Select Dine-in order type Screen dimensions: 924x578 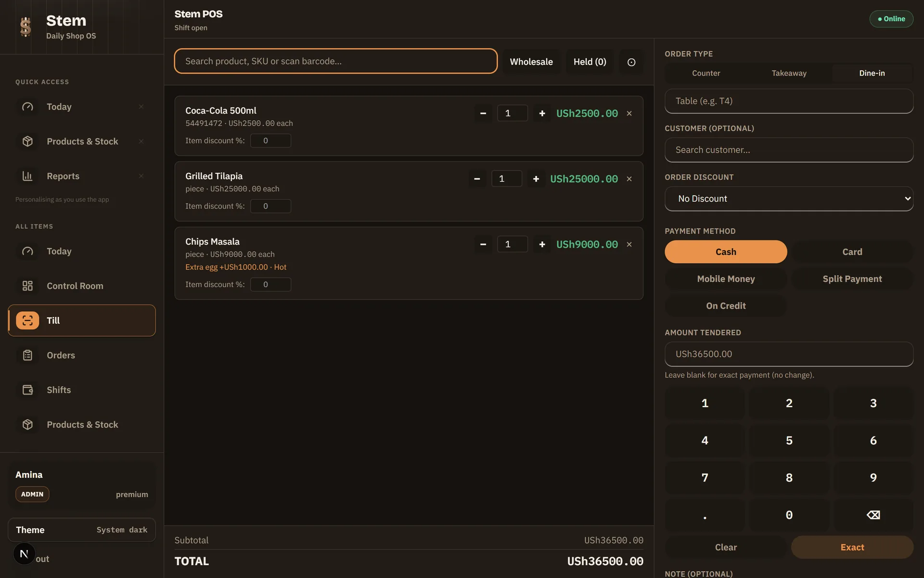tap(872, 73)
